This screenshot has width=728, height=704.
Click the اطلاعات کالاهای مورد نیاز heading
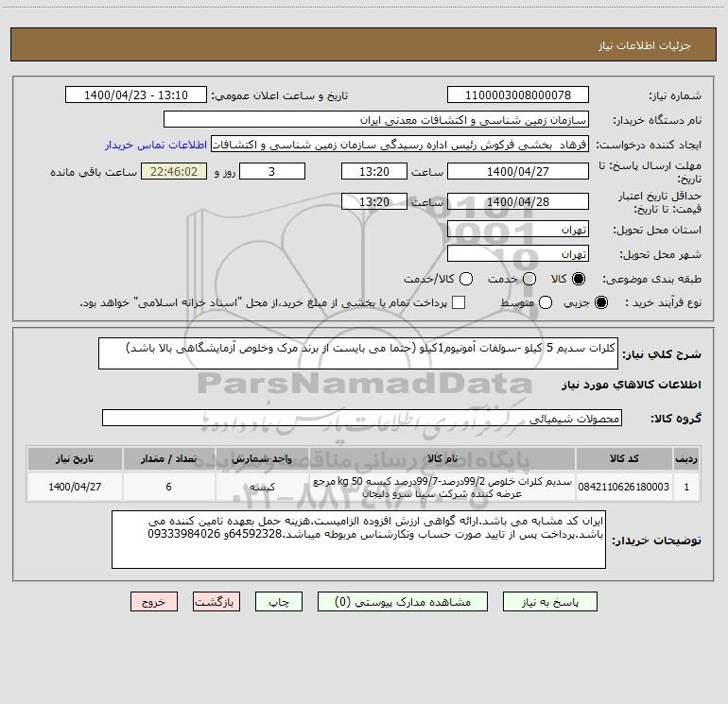coord(632,385)
